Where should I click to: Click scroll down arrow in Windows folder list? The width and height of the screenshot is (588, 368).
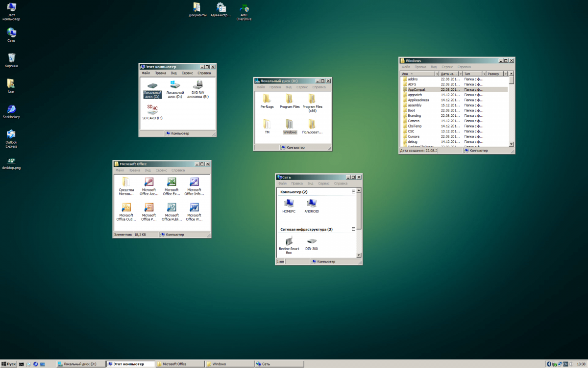tap(511, 144)
